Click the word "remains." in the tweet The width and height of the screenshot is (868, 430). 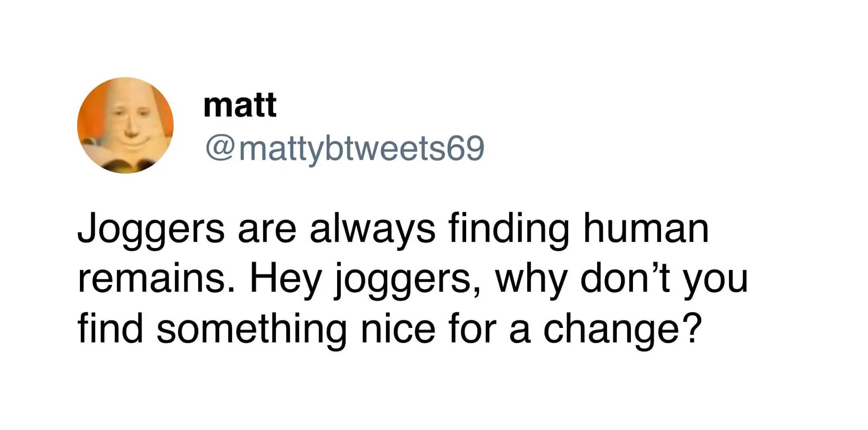157,278
